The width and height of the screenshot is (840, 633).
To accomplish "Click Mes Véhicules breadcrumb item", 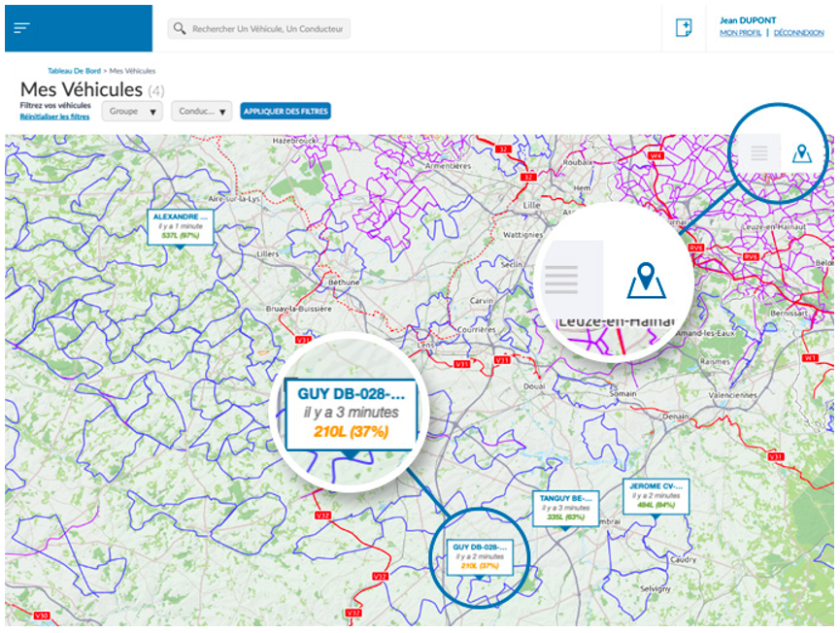I will 132,71.
